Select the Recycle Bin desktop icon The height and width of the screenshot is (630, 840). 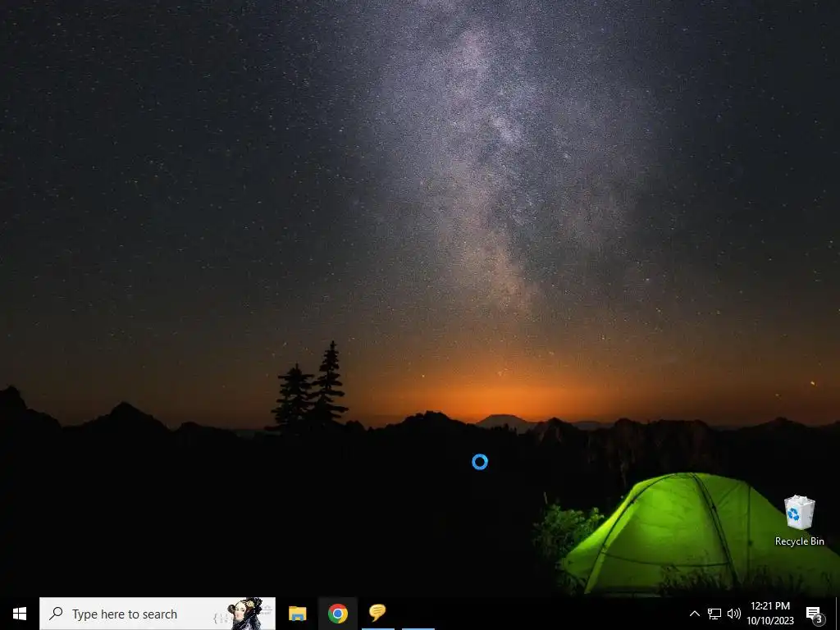point(799,520)
